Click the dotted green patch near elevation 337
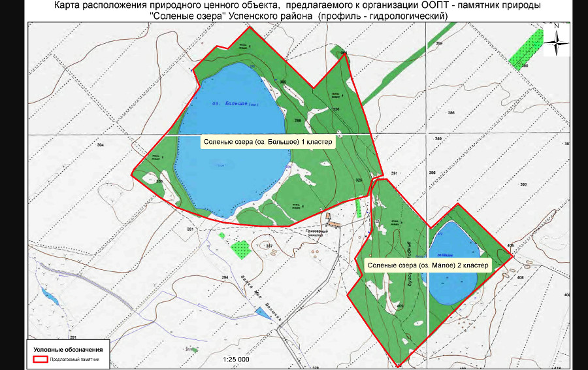Screen dimensions: 588x370 coord(240,248)
